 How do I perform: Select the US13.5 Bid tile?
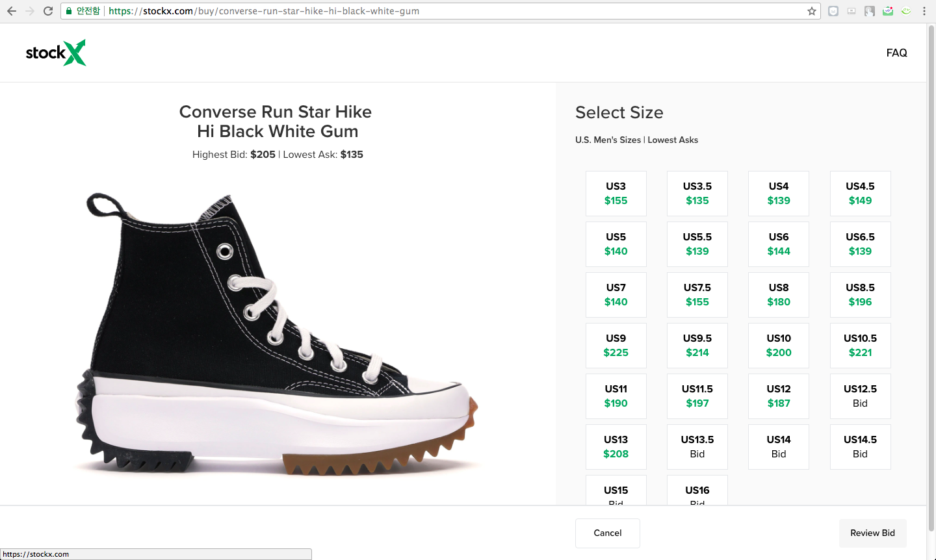pos(697,447)
